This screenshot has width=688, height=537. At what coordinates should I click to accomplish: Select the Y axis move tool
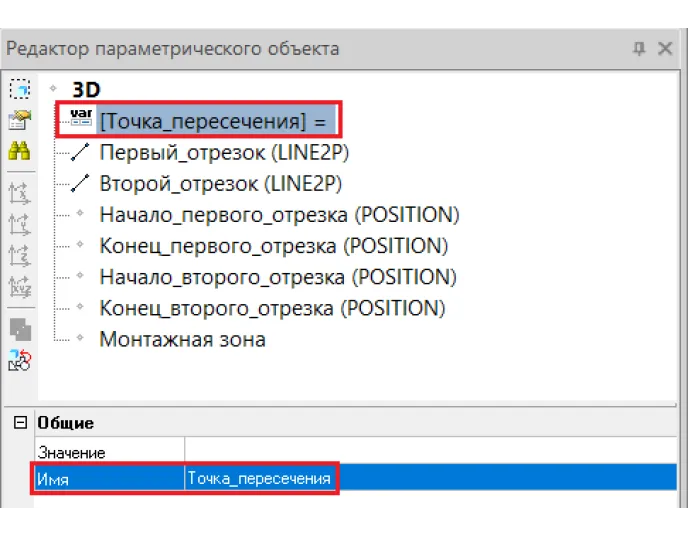[20, 224]
